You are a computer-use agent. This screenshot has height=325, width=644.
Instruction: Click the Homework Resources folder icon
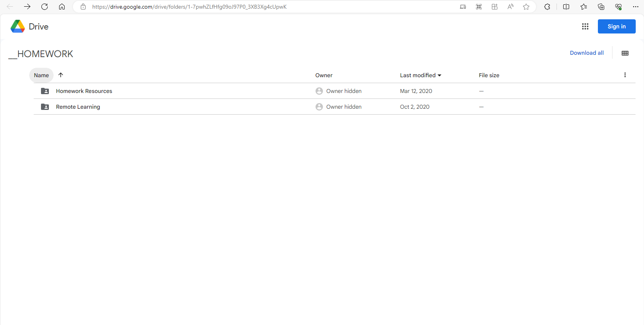coord(45,91)
